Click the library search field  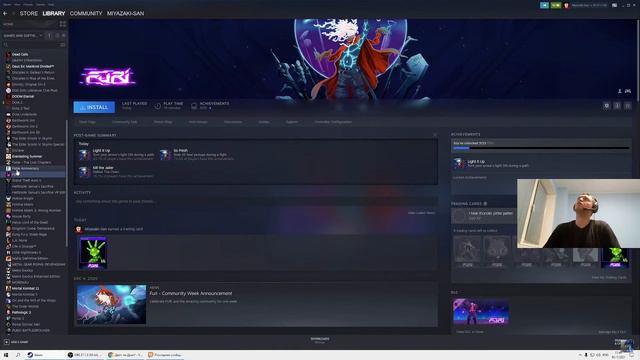(x=31, y=44)
